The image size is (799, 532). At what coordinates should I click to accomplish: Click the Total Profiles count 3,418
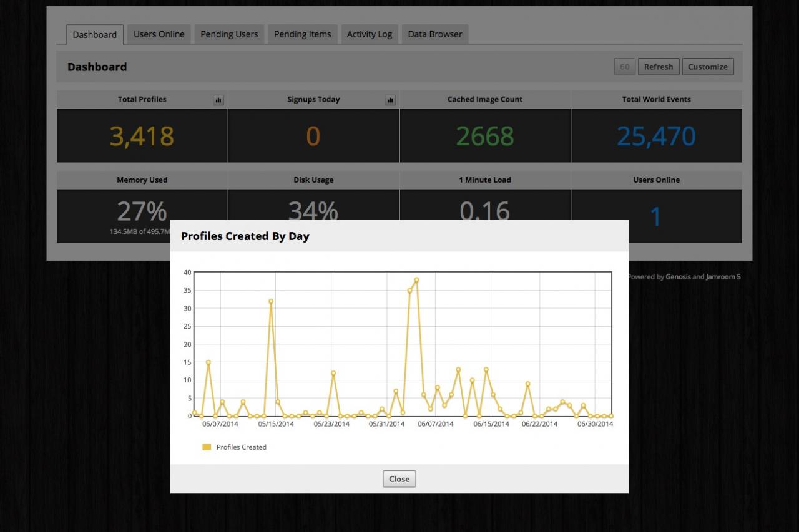[x=142, y=136]
